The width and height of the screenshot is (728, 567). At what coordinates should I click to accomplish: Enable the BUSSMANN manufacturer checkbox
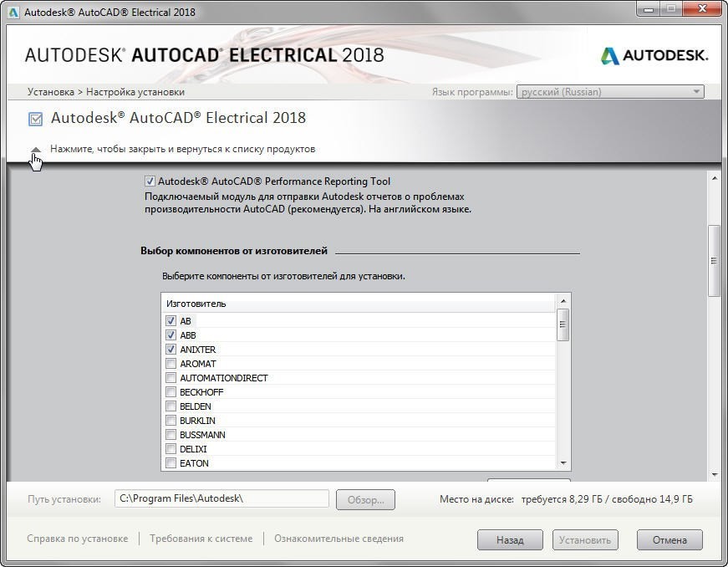171,435
